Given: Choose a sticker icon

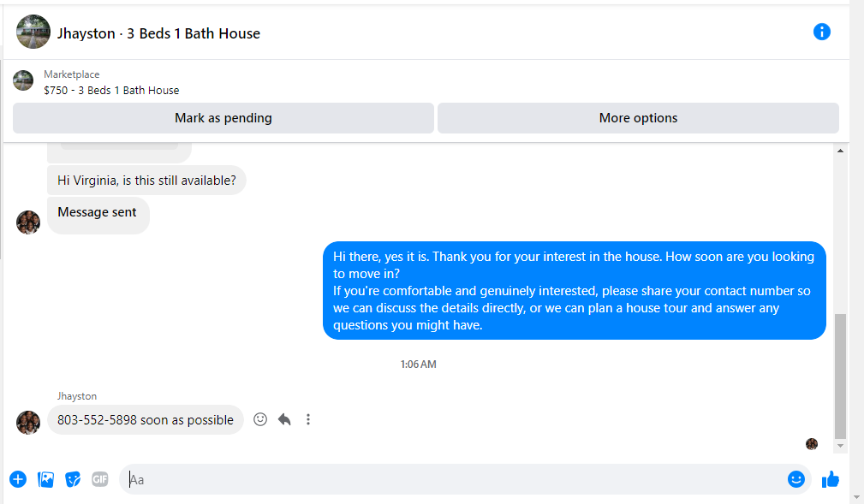Looking at the screenshot, I should coord(73,479).
